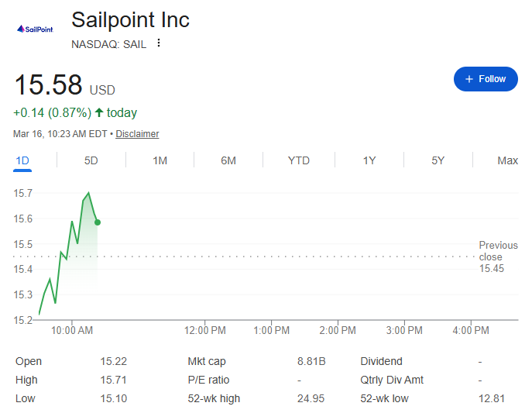Click the 12:00 PM time axis label
The height and width of the screenshot is (420, 532).
206,330
